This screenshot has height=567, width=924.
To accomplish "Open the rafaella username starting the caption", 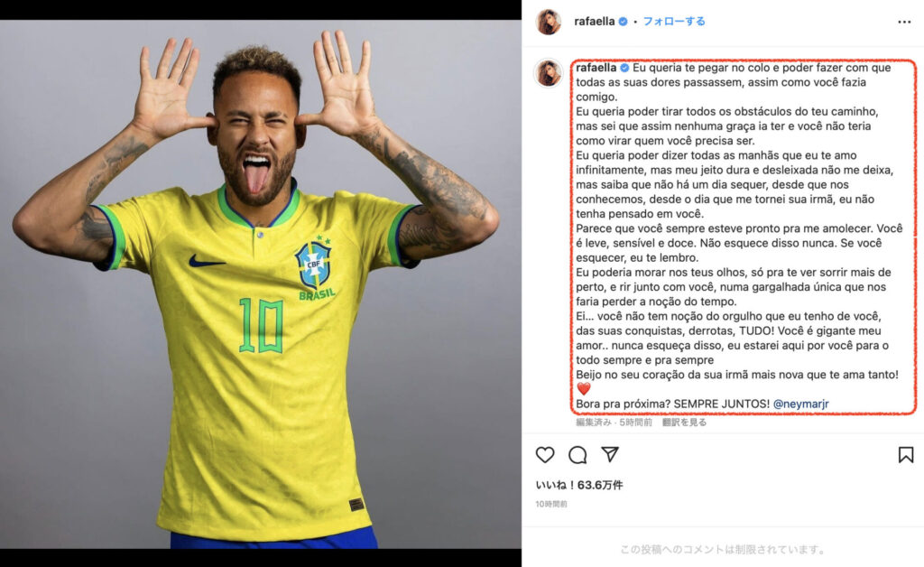I will click(596, 68).
